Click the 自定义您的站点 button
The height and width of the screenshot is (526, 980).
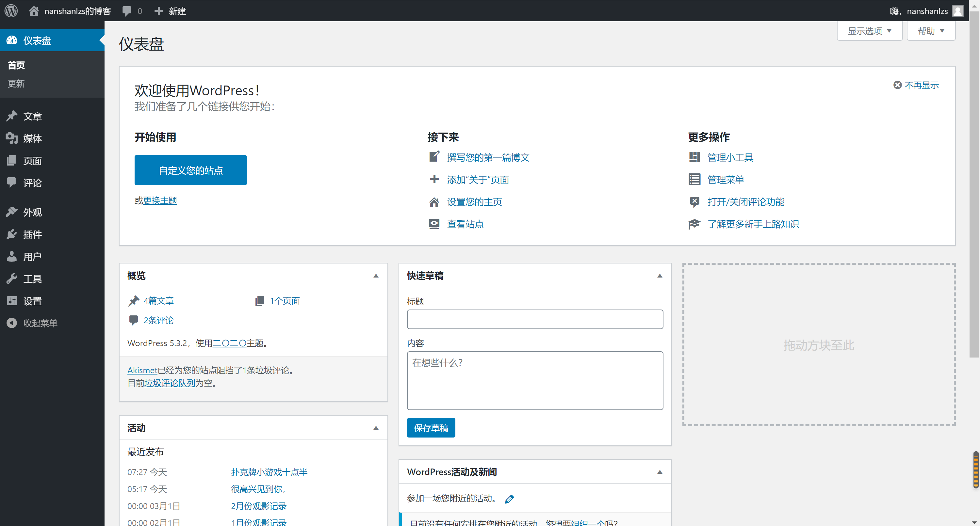[x=190, y=170]
